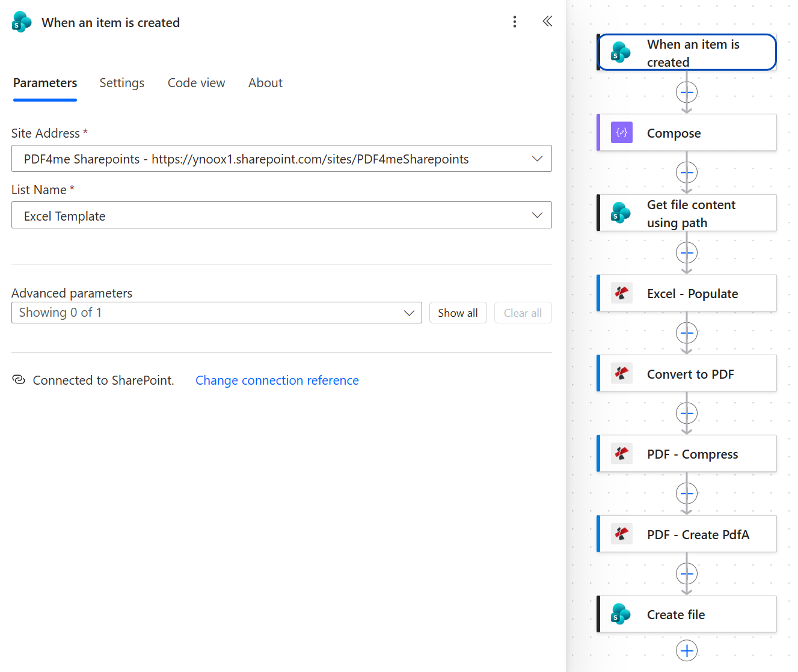798x672 pixels.
Task: Switch to the Settings tab
Action: click(x=122, y=83)
